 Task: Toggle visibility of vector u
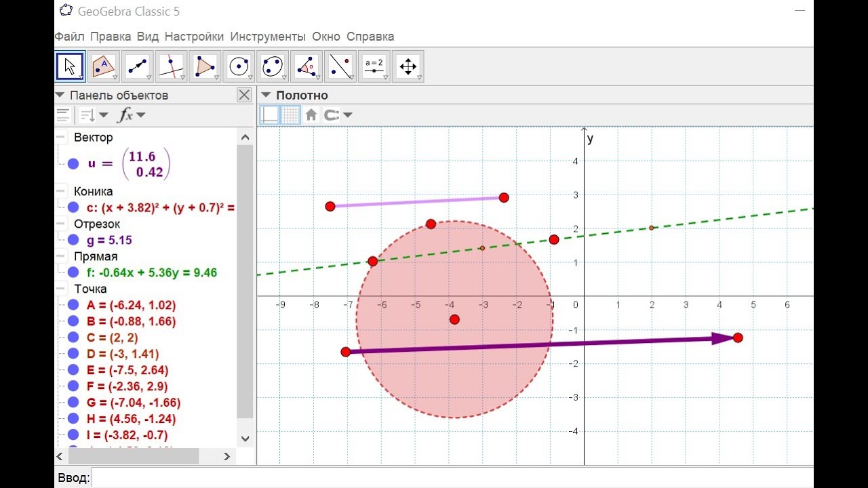pos(73,163)
